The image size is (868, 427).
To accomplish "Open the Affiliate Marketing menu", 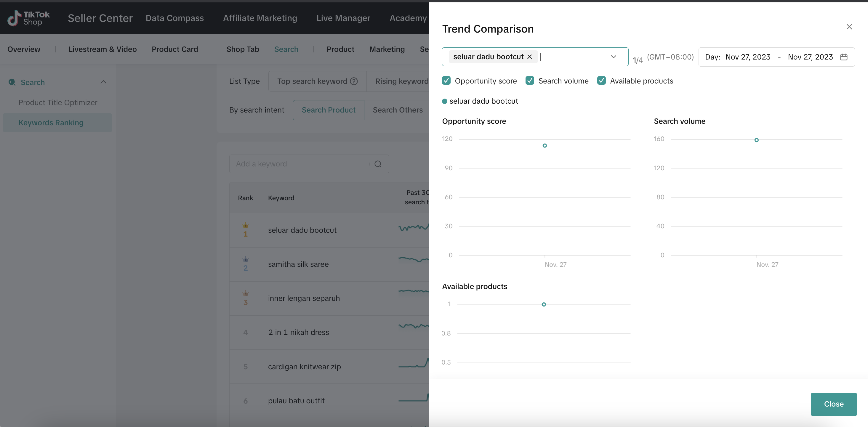I will pos(260,18).
